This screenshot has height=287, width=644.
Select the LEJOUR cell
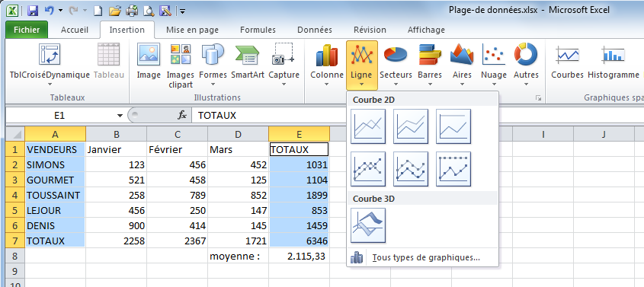coord(56,210)
